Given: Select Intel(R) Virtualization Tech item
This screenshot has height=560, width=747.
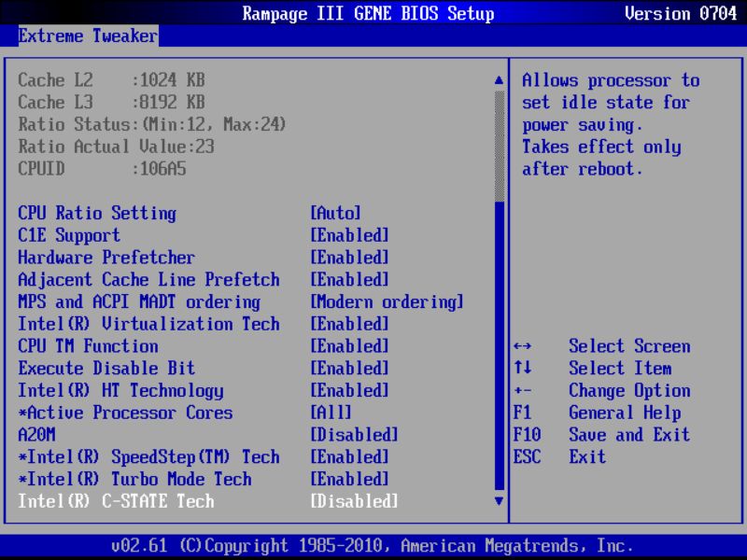Looking at the screenshot, I should [148, 324].
